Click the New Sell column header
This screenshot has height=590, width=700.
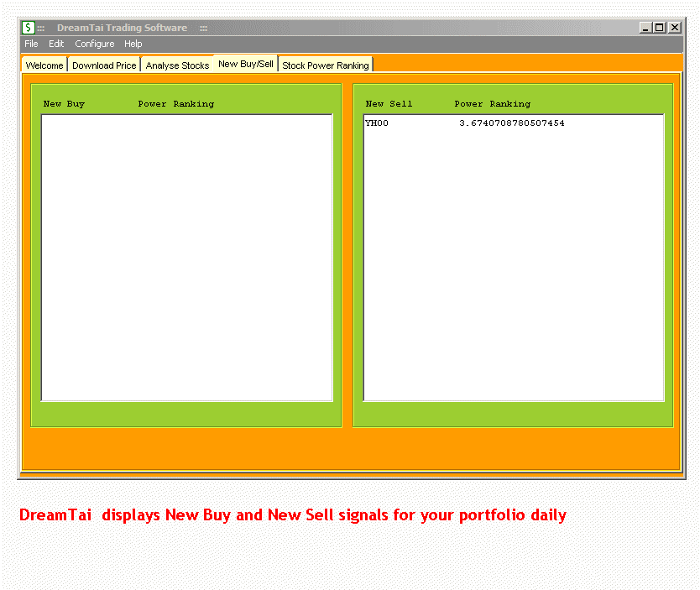(x=389, y=103)
